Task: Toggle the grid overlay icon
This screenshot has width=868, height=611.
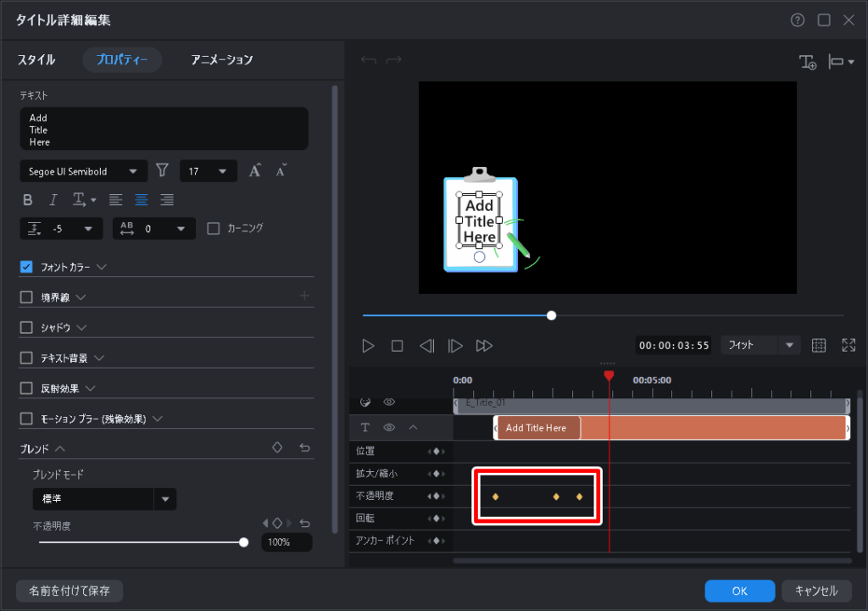Action: coord(819,346)
